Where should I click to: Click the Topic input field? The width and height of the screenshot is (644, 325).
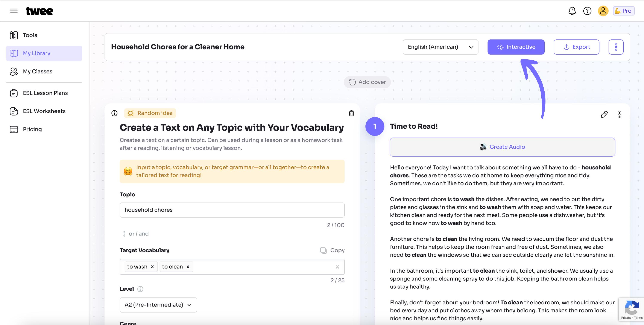tap(232, 210)
